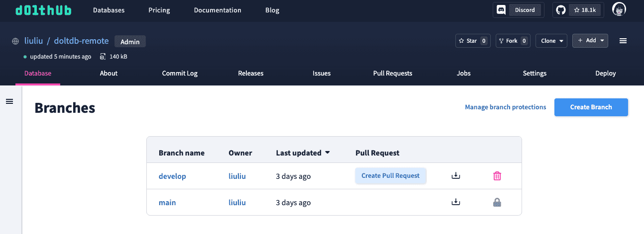
Task: Download the develop branch
Action: (455, 176)
